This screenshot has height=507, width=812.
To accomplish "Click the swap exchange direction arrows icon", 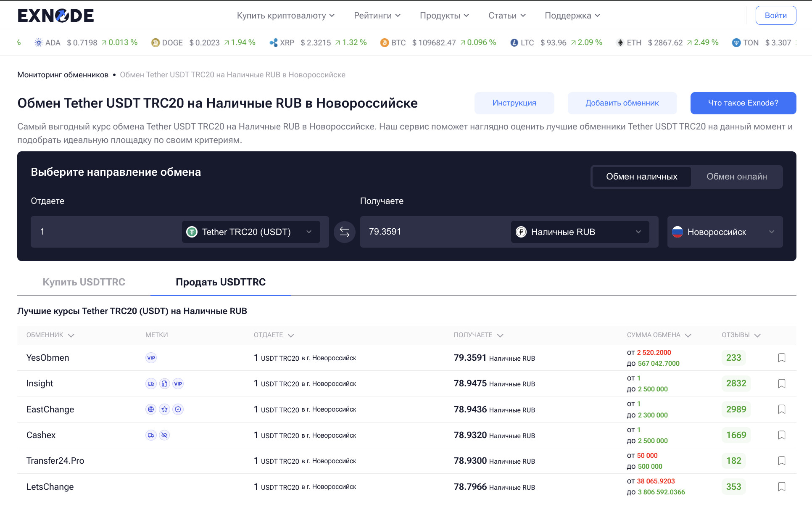I will coord(344,232).
